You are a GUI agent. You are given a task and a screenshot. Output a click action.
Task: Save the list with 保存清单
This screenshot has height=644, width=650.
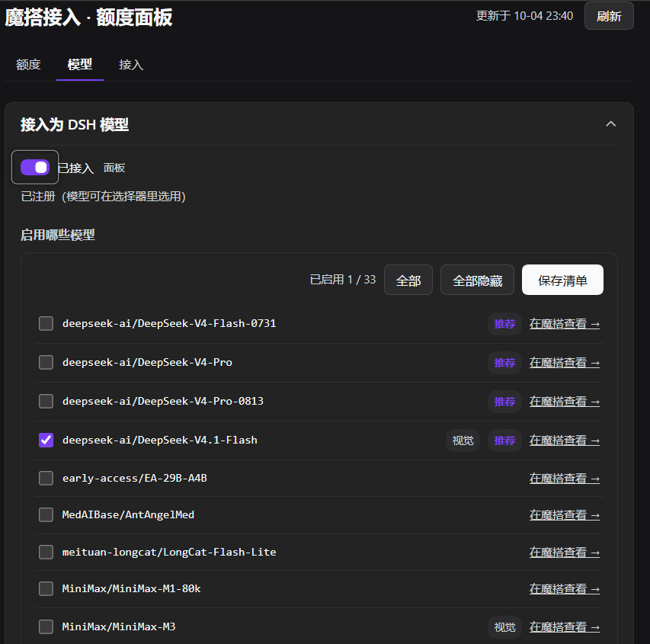[562, 280]
